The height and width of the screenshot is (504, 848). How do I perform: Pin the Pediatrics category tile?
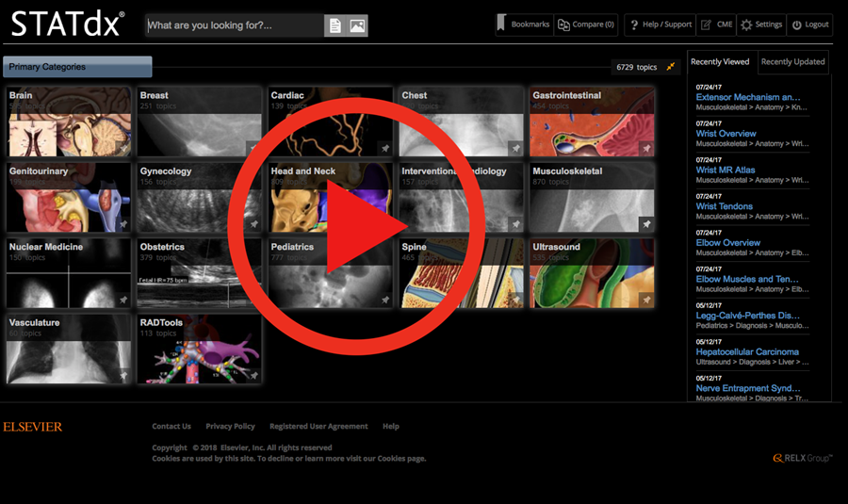coord(385,300)
